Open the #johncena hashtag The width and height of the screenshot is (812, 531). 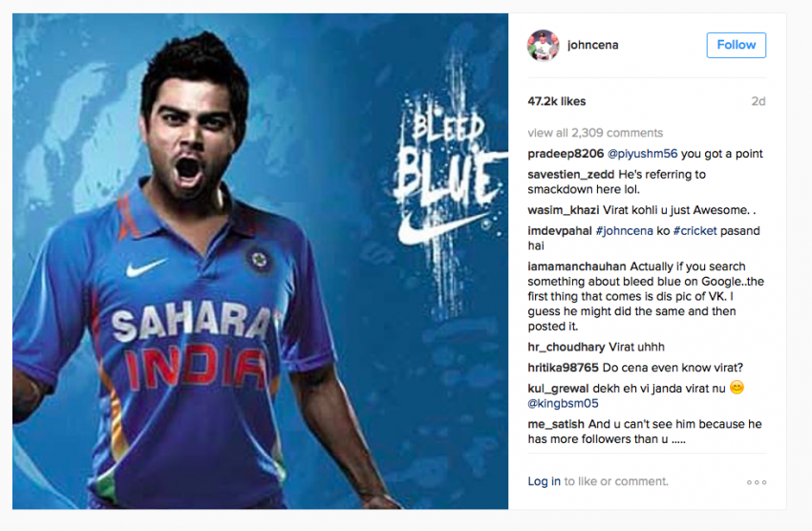[625, 231]
